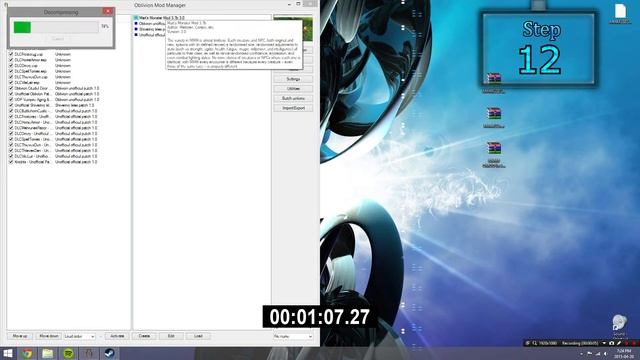Click the Windows Start button
640x360 pixels.
(8, 353)
